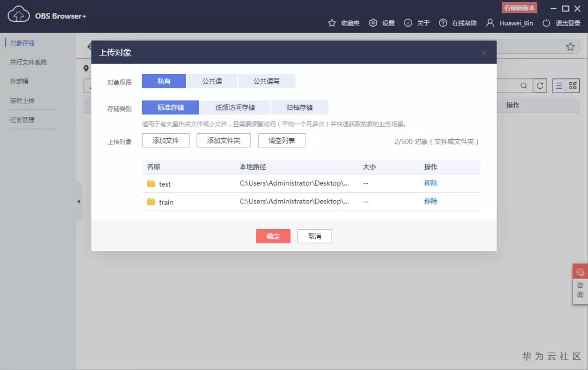Viewport: 588px width, 370px height.
Task: Open 对象存储 in the sidebar
Action: [x=22, y=43]
